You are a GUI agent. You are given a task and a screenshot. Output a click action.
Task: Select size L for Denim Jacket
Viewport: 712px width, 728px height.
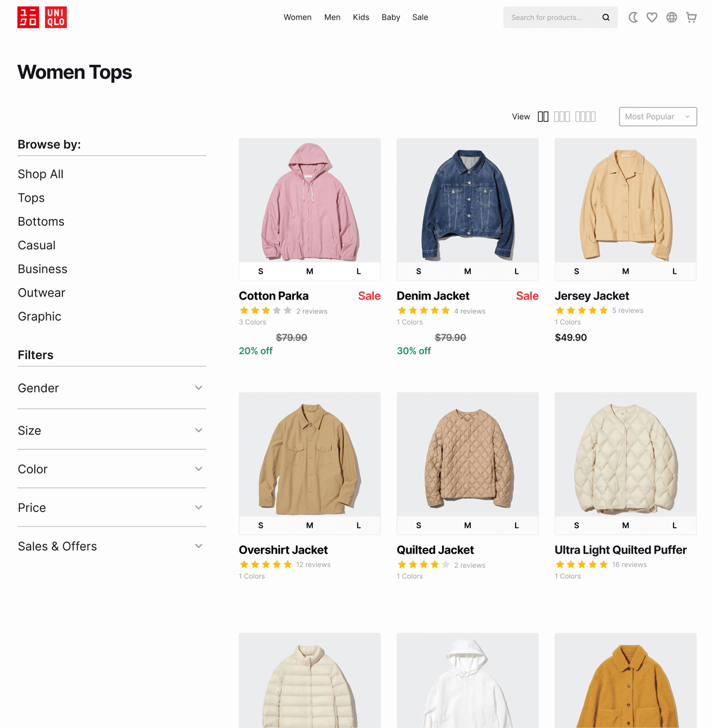click(x=517, y=271)
